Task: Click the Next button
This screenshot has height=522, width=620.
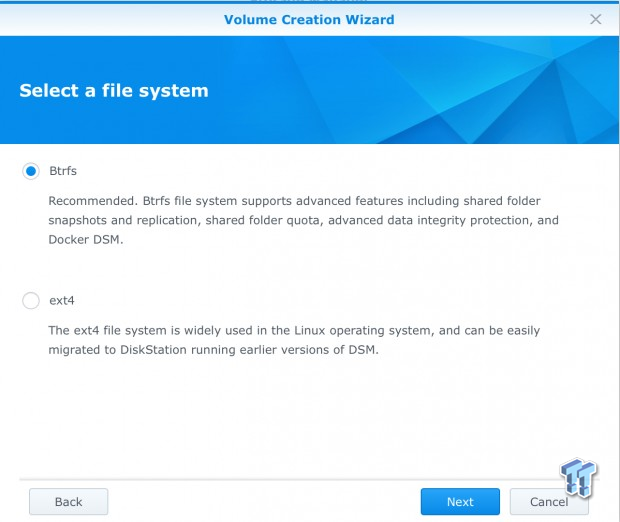Action: (x=460, y=501)
